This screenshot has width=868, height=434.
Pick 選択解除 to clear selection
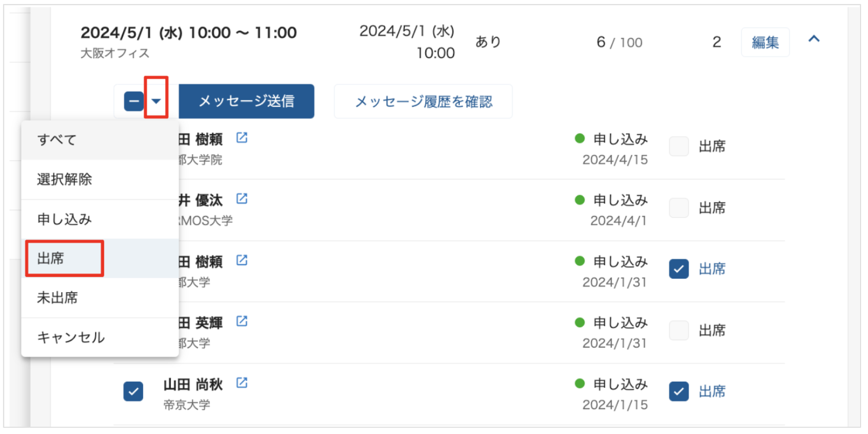[x=64, y=180]
